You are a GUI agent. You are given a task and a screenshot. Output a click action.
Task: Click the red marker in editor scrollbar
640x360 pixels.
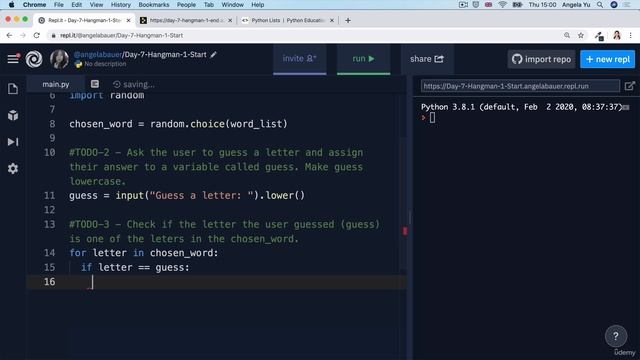coord(405,231)
